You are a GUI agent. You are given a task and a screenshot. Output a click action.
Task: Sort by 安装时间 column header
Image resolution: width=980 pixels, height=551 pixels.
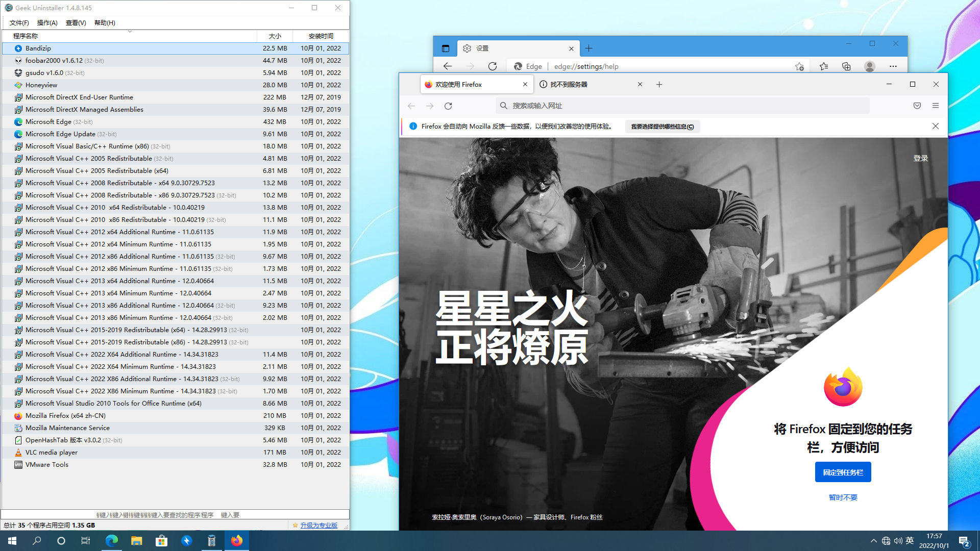(321, 36)
